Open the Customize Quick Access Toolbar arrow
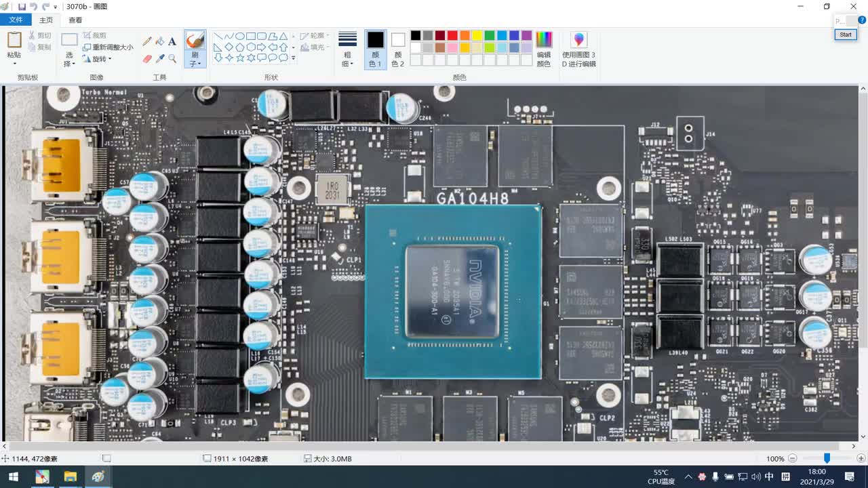 pyautogui.click(x=56, y=7)
